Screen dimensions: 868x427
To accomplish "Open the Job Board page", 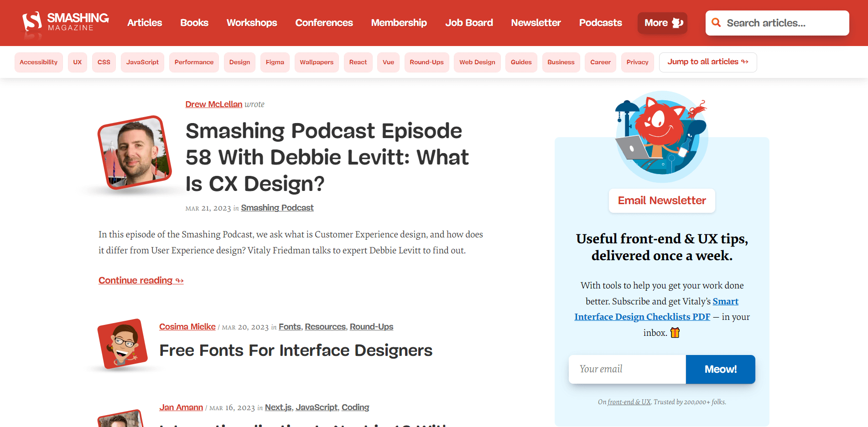I will 469,23.
